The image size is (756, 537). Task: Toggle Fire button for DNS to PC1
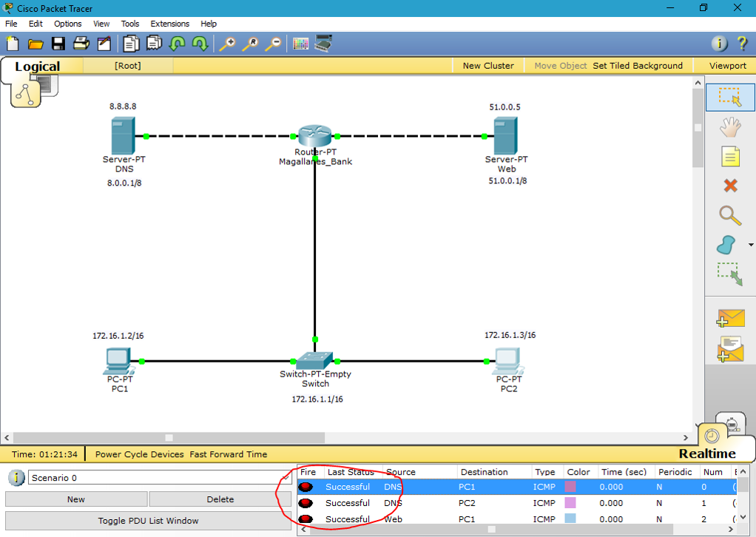click(306, 487)
